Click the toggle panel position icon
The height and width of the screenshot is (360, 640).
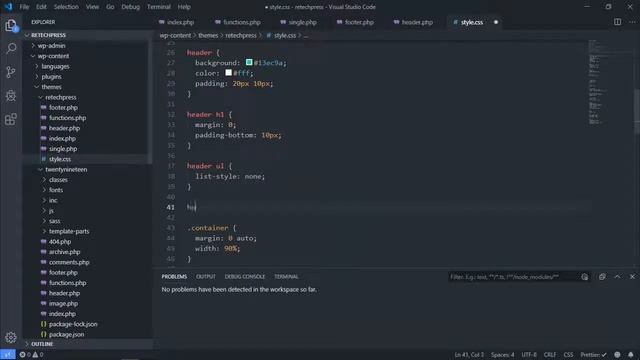602,277
